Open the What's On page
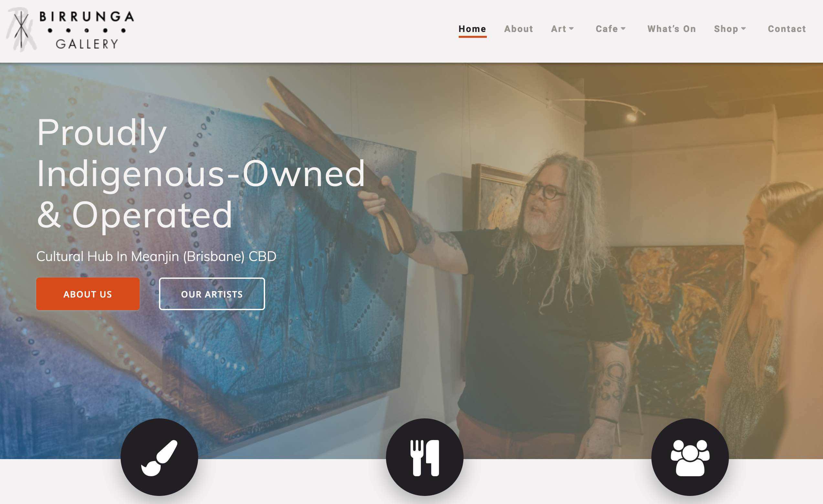The image size is (823, 504). coord(672,29)
